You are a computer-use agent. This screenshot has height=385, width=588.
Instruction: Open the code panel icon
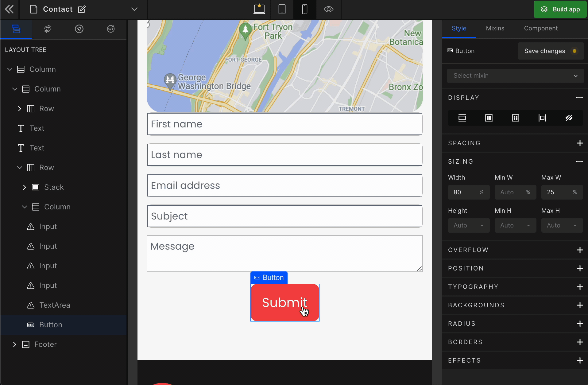point(111,29)
